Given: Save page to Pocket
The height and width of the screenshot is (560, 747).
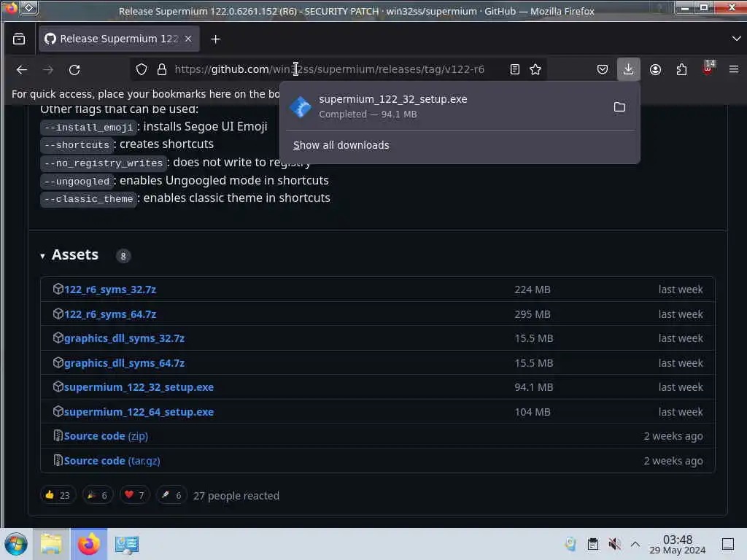Looking at the screenshot, I should click(x=602, y=69).
